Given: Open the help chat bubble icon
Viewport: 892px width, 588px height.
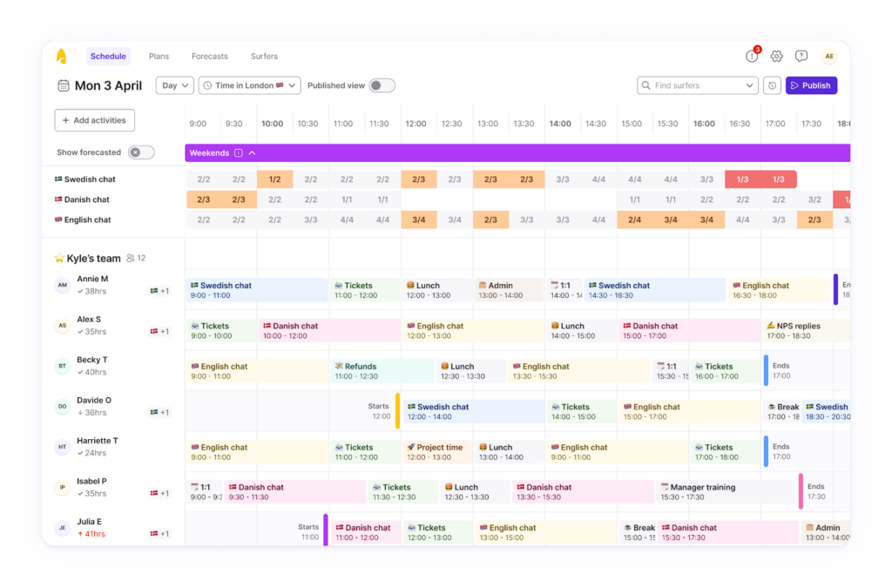Looking at the screenshot, I should pyautogui.click(x=801, y=56).
